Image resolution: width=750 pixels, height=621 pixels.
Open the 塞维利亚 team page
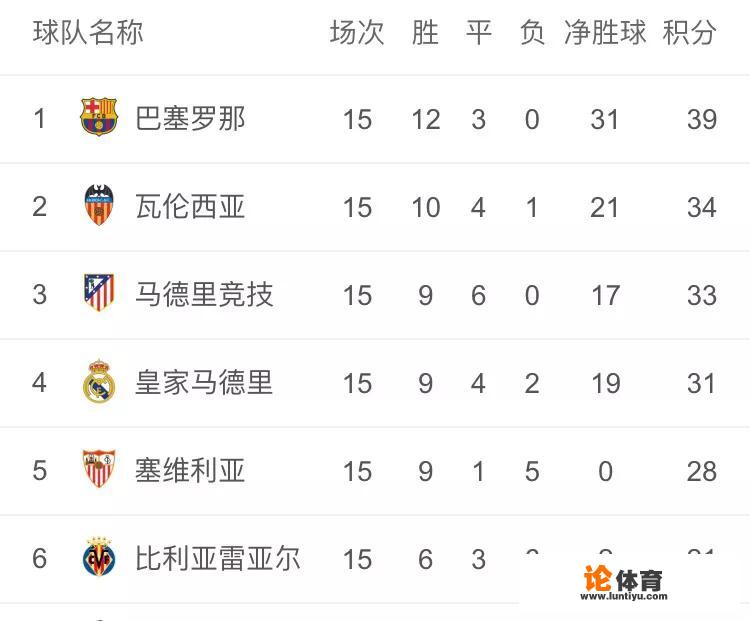point(190,470)
